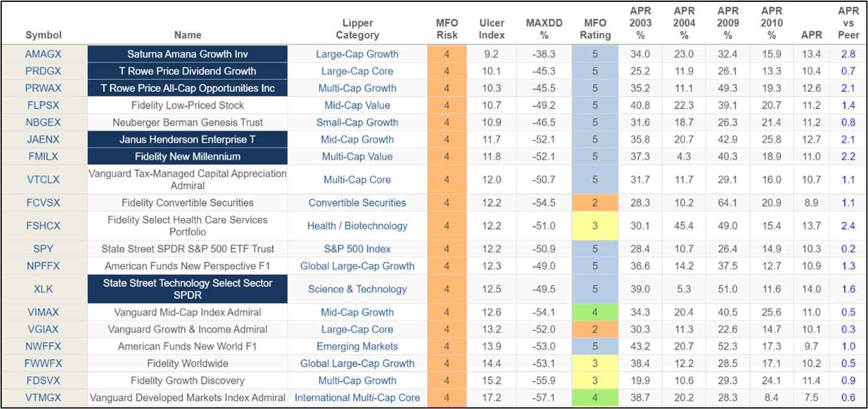Click the Convertible Securities category link
Image resolution: width=868 pixels, height=409 pixels.
(357, 203)
